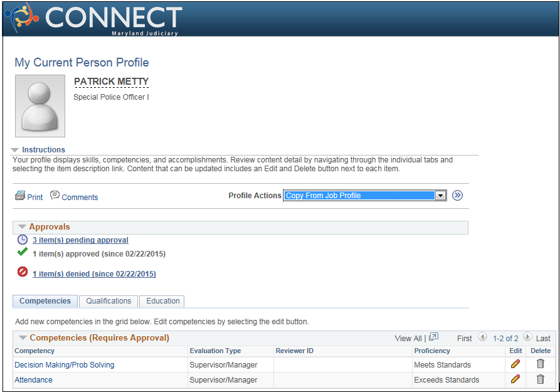Viewport: 560px width, 392px height.
Task: Delete the Attendance competency trash icon
Action: 541,379
